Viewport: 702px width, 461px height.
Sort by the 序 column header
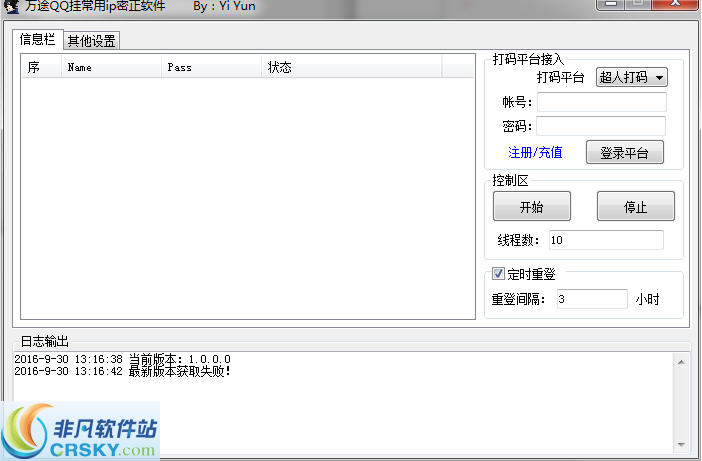pos(41,67)
